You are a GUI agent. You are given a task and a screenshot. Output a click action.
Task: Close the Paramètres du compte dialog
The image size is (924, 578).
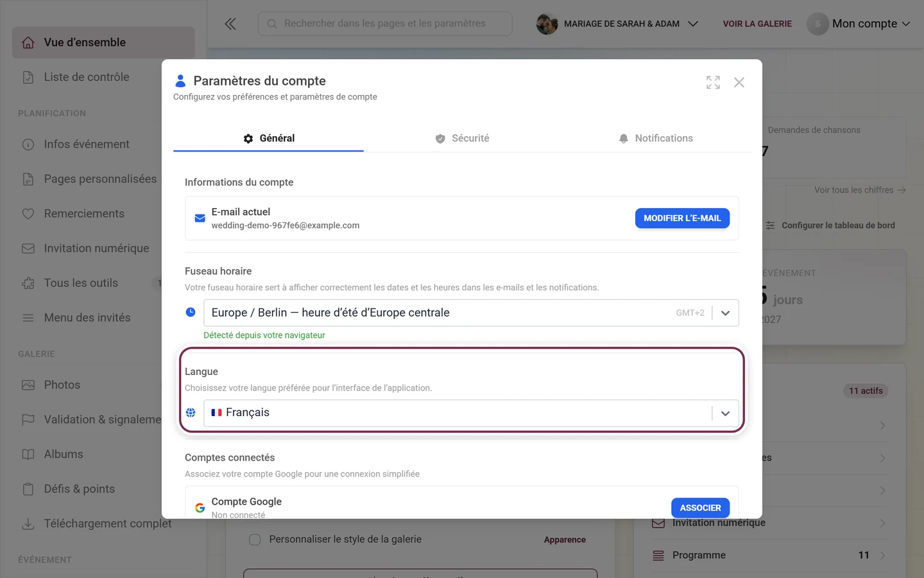click(x=739, y=82)
